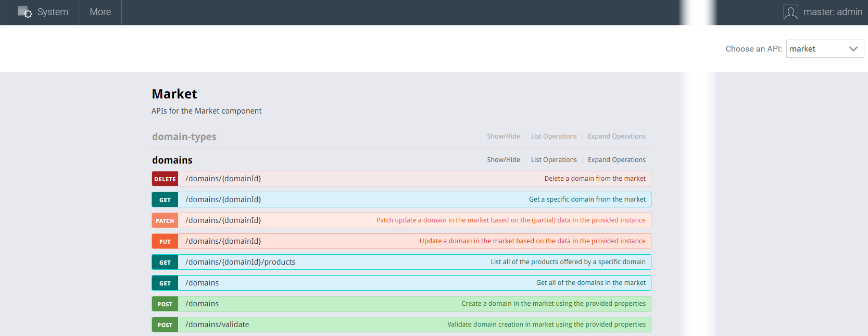Click the orange PUT method badge

pyautogui.click(x=165, y=242)
